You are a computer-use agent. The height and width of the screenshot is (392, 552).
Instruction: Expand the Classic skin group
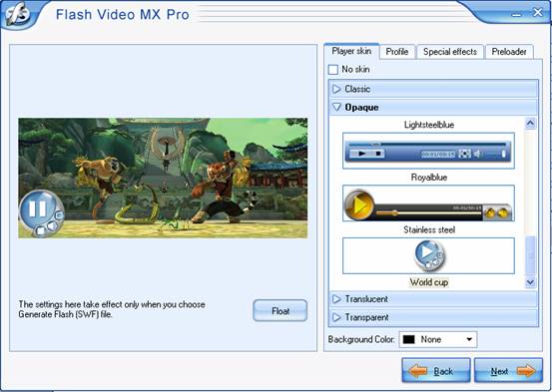[433, 89]
